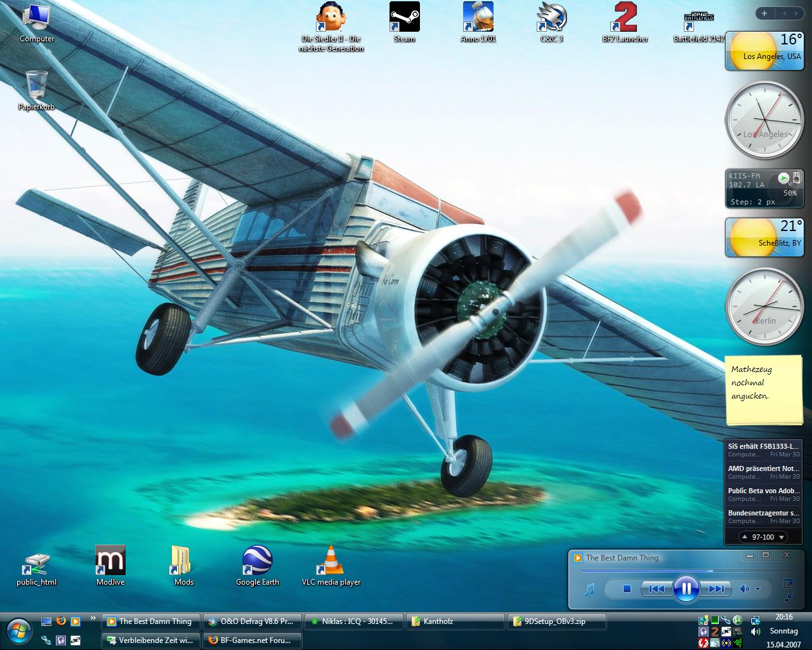This screenshot has height=650, width=812.
Task: Open the system volume tray icon
Action: [756, 632]
